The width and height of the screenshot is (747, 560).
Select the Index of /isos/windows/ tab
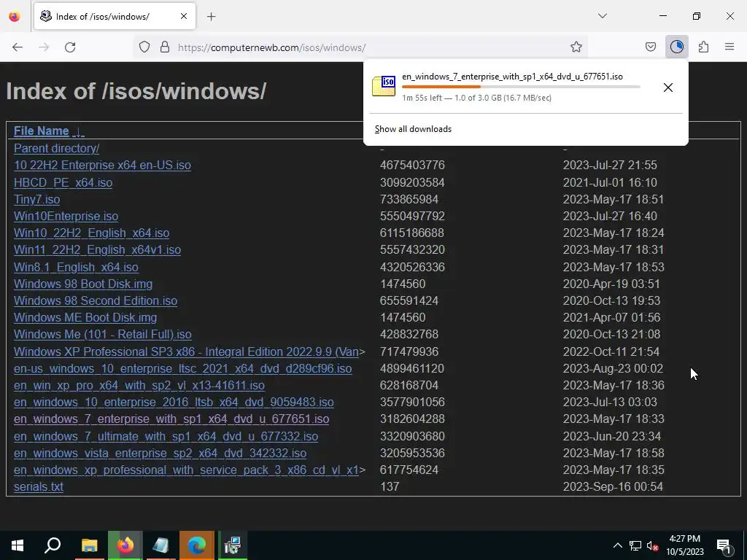point(115,16)
